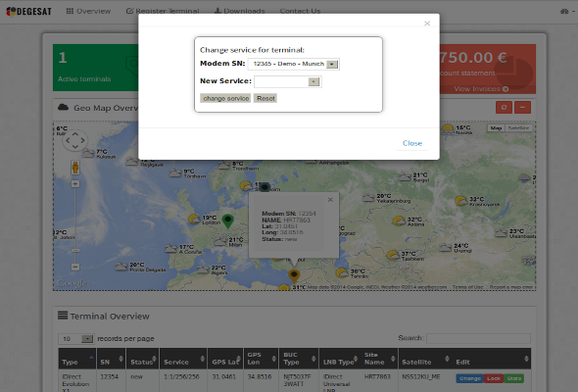The height and width of the screenshot is (392, 578).
Task: Zoom out the map with minus button
Action: pyautogui.click(x=75, y=267)
